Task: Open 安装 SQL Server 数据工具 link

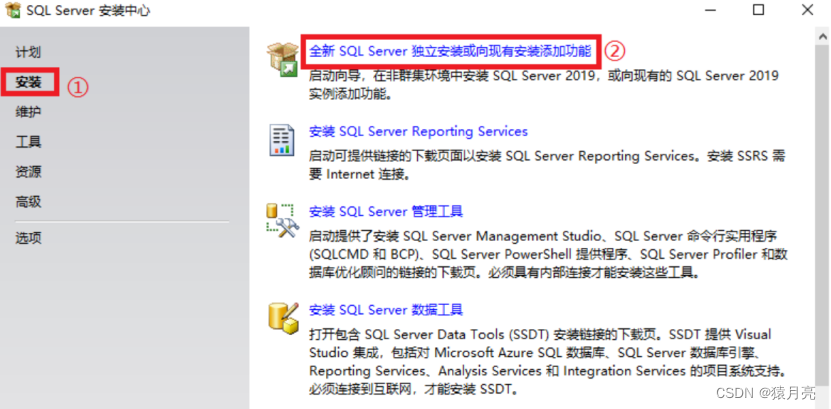Action: click(x=386, y=309)
